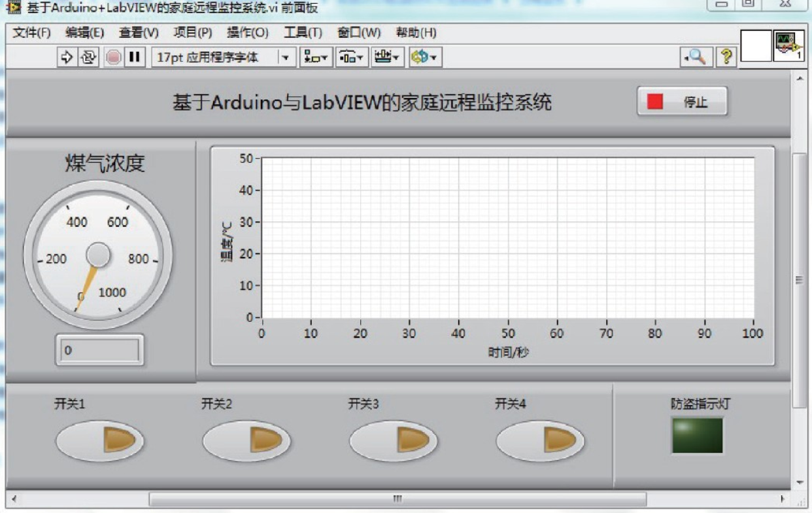Click the scroll up arrow
This screenshot has width=812, height=513.
point(798,78)
